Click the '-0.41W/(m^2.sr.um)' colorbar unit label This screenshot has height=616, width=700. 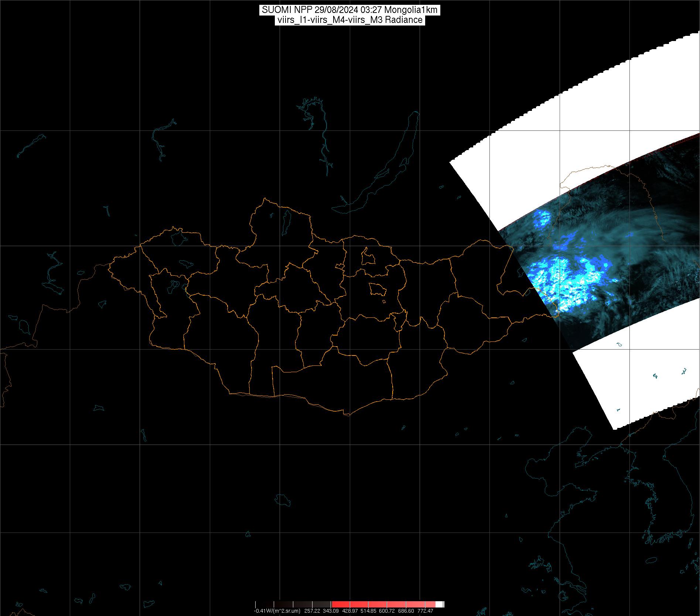277,611
